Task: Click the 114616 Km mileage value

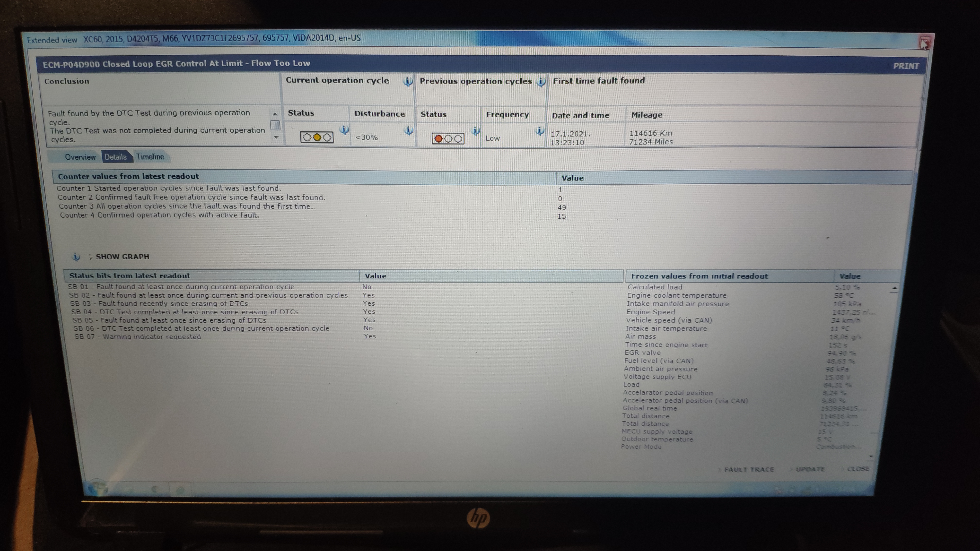Action: tap(651, 133)
